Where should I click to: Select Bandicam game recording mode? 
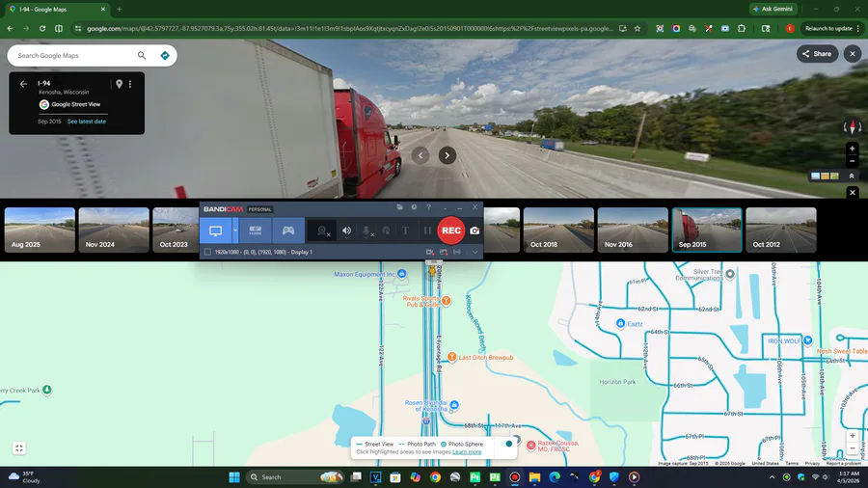click(288, 230)
